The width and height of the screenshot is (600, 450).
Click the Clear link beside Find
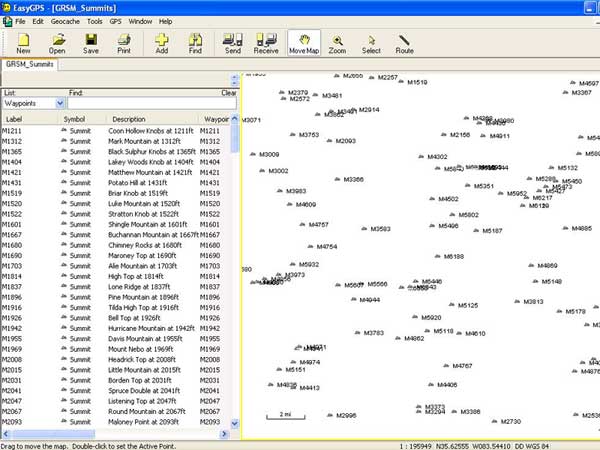228,93
